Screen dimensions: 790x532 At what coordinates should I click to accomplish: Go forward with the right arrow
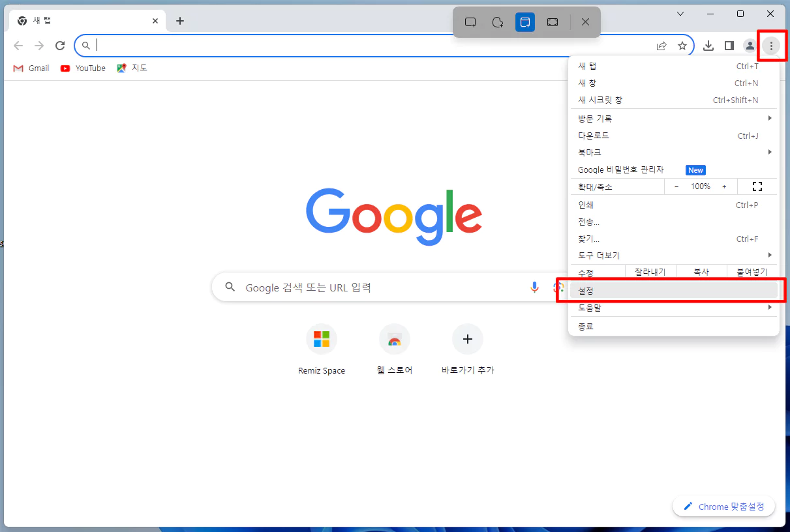39,46
